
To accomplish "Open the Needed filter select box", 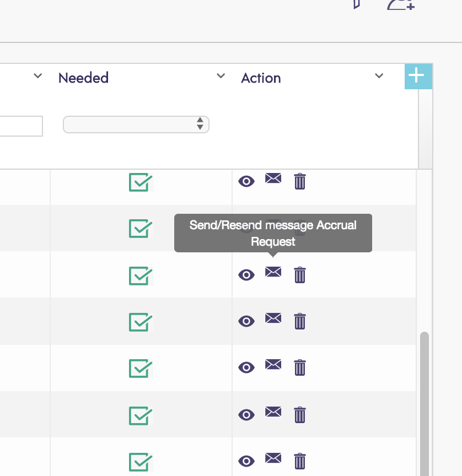I will click(x=136, y=125).
